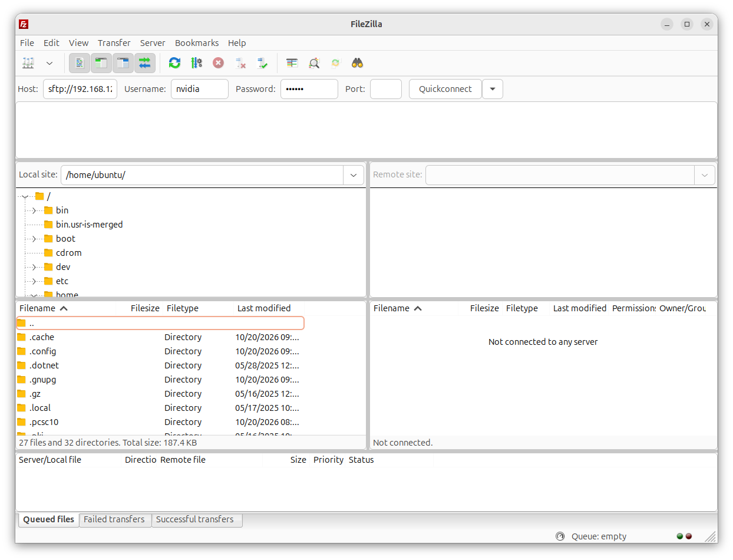
Task: Toggle the transfer queue display
Action: pos(145,62)
